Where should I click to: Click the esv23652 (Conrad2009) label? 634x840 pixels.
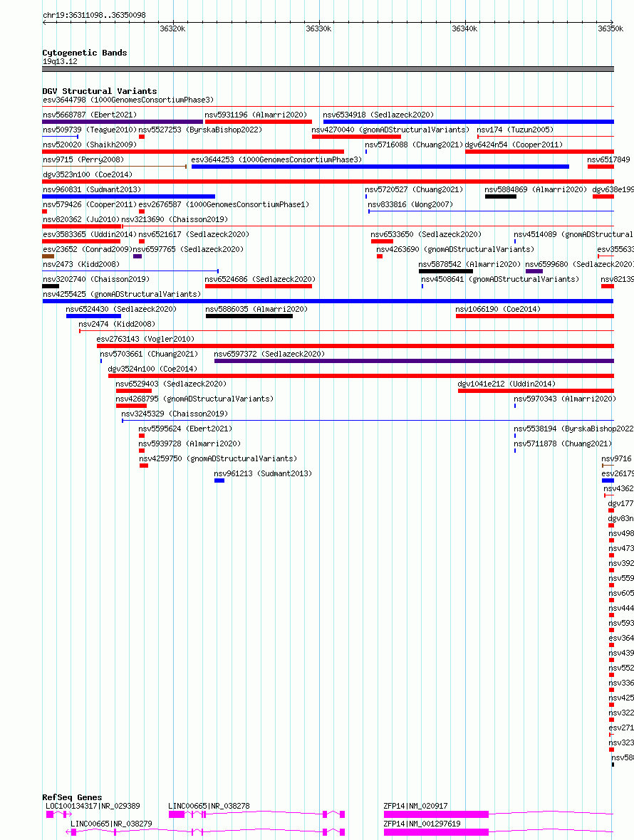pyautogui.click(x=88, y=250)
